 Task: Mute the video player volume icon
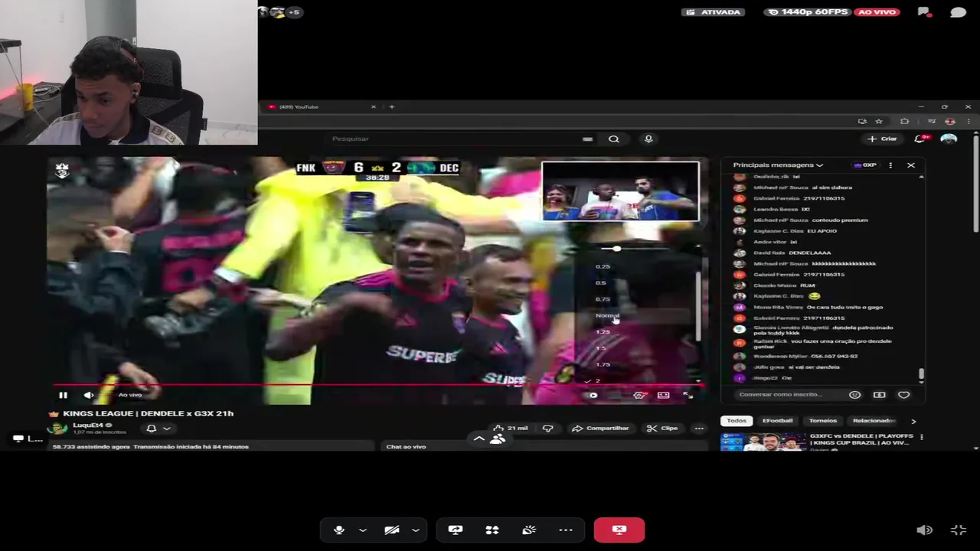[x=88, y=395]
